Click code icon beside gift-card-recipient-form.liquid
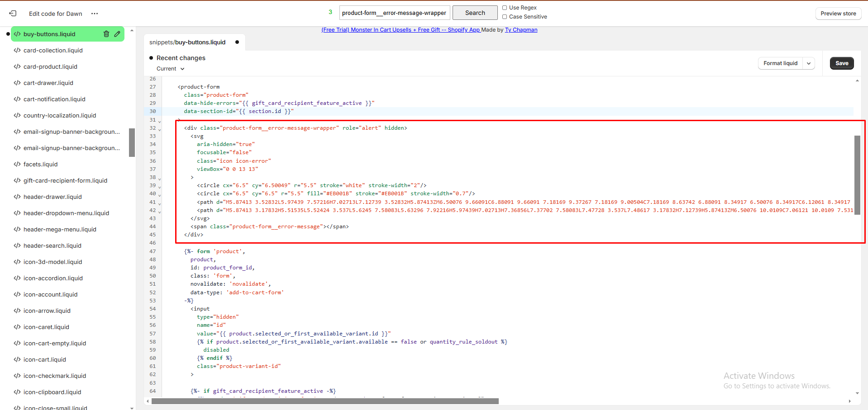 coord(17,180)
